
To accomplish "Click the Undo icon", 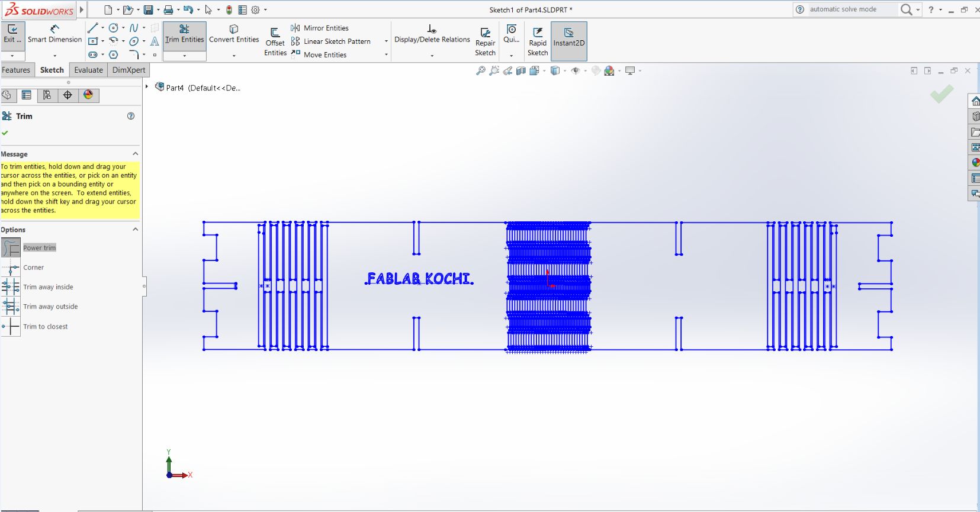I will tap(188, 9).
